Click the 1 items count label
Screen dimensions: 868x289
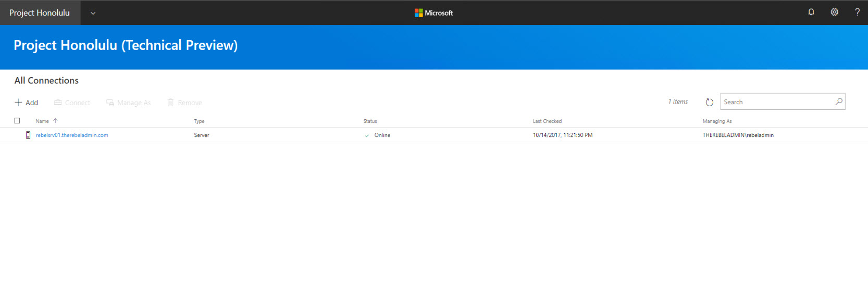point(678,102)
